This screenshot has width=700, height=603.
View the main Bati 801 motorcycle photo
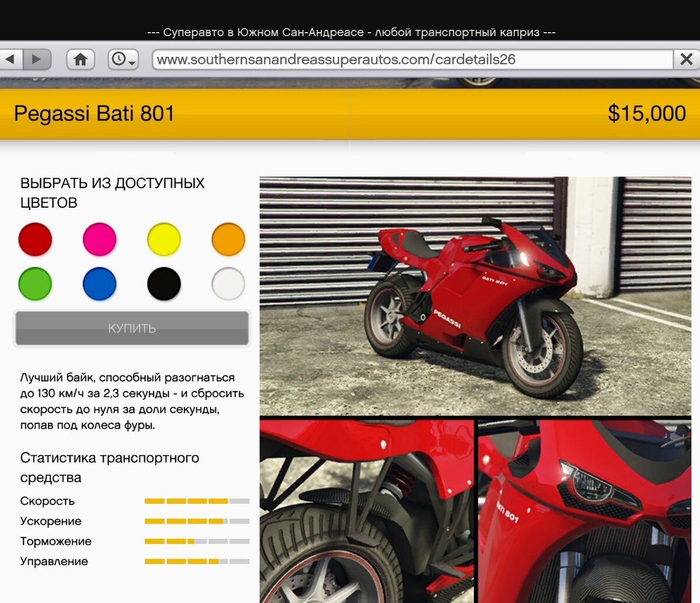475,296
